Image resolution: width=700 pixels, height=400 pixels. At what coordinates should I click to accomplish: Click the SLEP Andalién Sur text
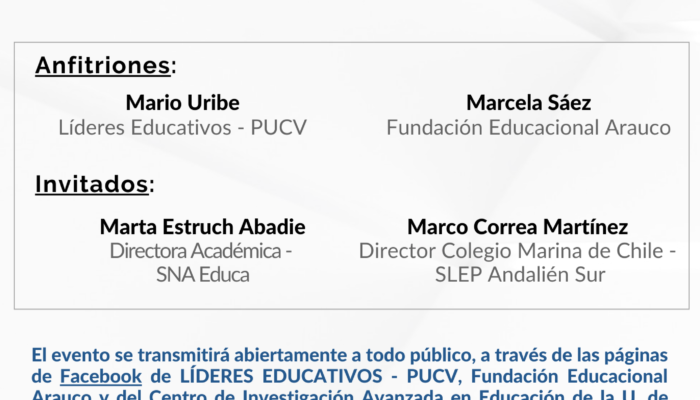(520, 275)
